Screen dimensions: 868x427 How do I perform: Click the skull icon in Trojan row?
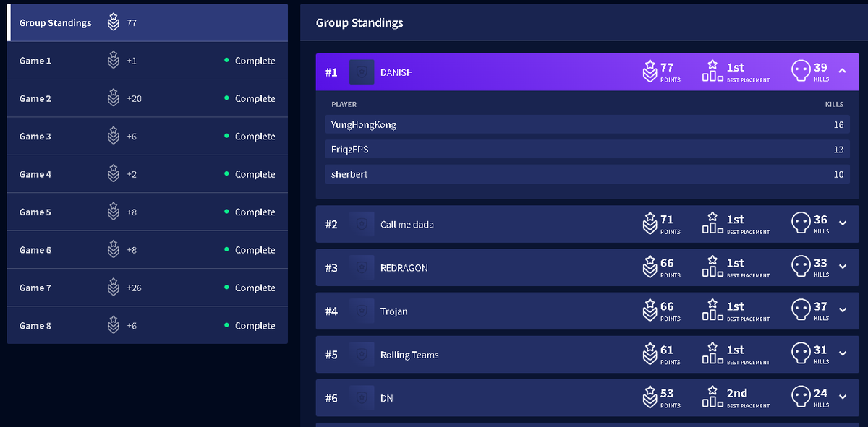click(800, 310)
